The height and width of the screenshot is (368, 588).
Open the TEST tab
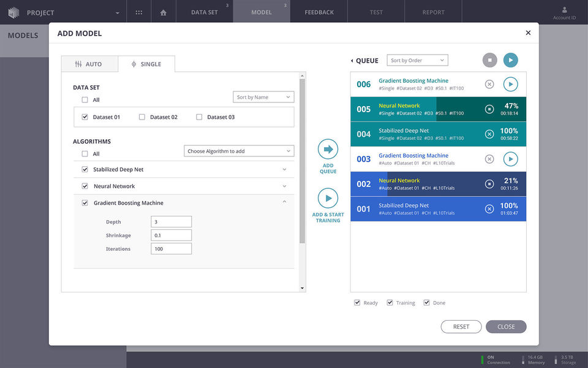click(x=376, y=12)
